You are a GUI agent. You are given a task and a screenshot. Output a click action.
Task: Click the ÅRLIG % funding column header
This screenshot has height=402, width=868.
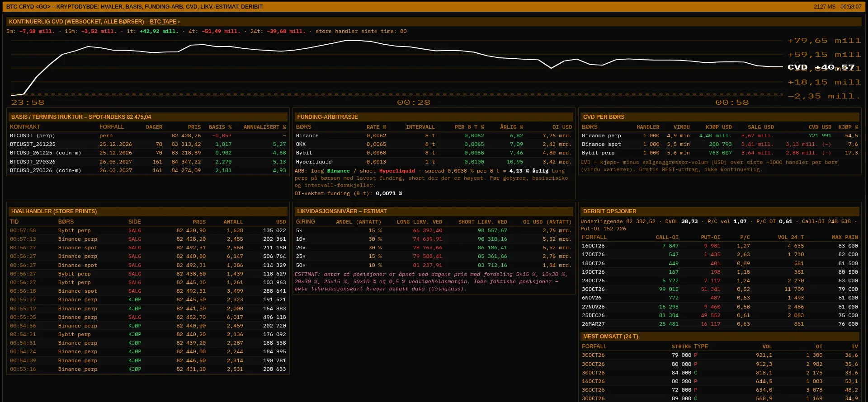[511, 127]
